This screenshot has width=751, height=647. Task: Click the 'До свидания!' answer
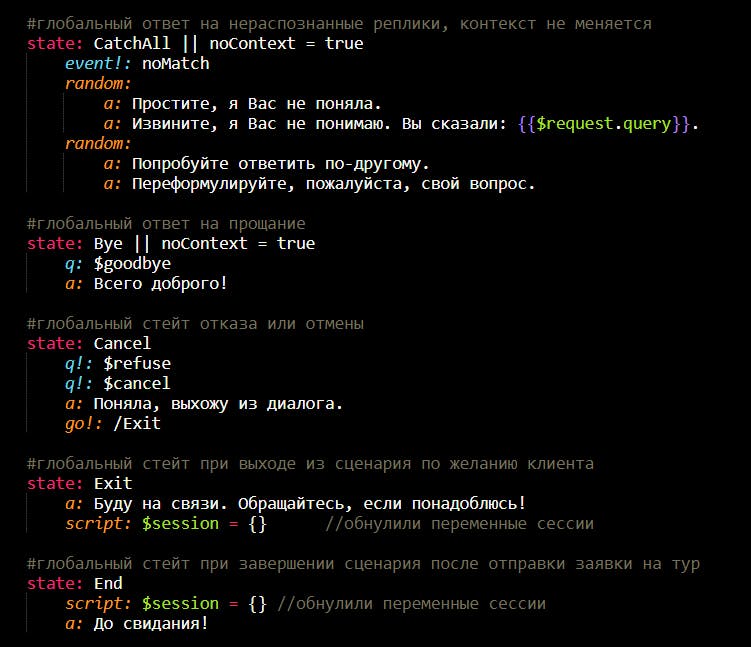[x=151, y=624]
